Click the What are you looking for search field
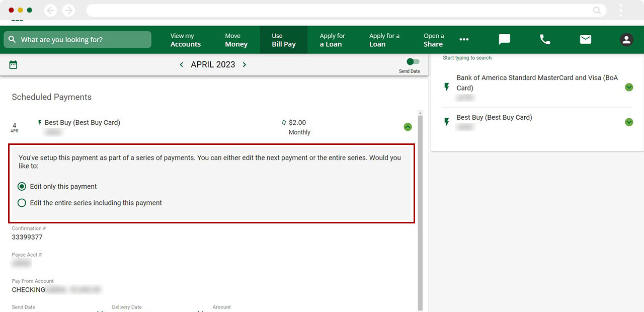The width and height of the screenshot is (644, 312). point(77,40)
